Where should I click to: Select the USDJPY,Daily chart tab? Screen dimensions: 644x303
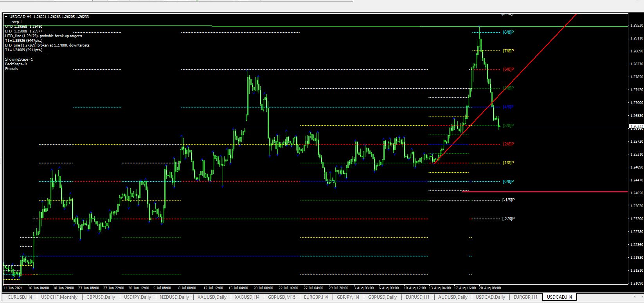tap(137, 297)
